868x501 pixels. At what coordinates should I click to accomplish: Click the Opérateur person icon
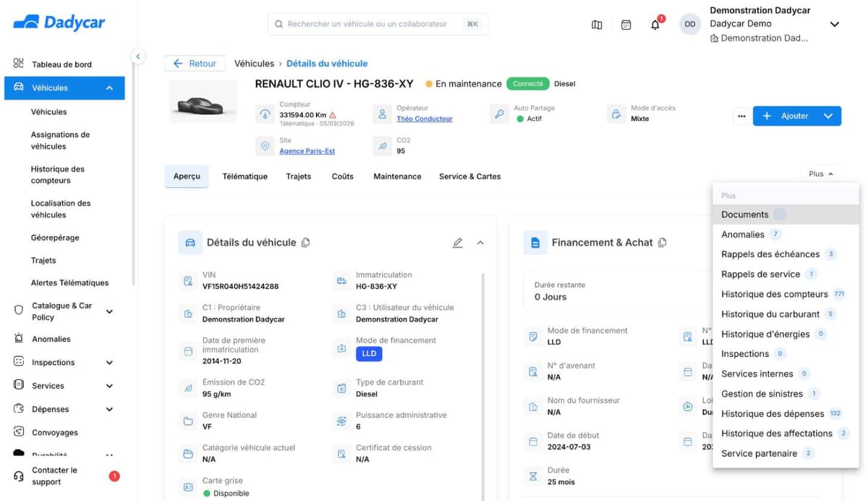tap(382, 114)
